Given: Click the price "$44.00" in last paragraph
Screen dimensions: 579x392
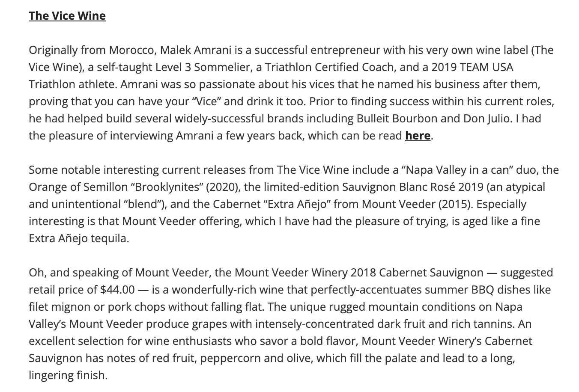Looking at the screenshot, I should pos(118,290).
